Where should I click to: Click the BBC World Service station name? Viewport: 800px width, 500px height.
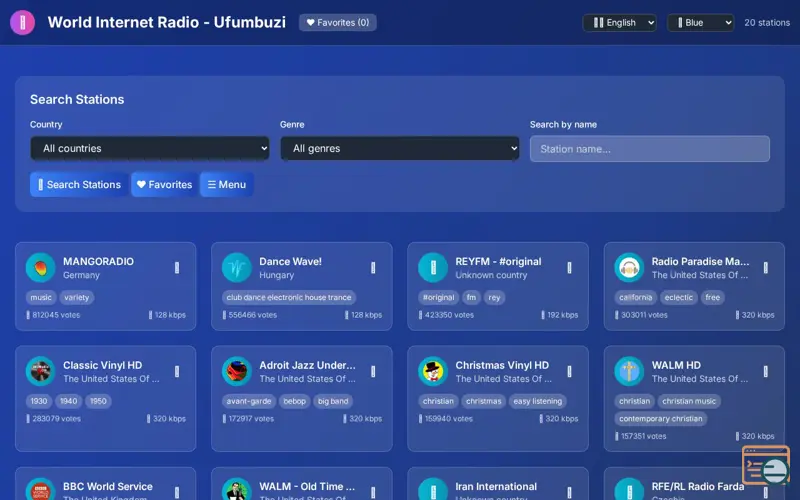coord(108,486)
